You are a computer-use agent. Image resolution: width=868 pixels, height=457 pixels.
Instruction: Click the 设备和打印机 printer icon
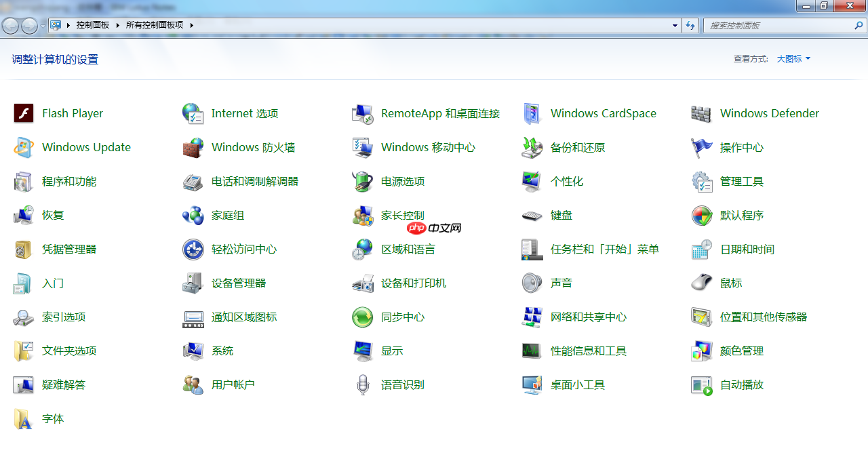[363, 283]
